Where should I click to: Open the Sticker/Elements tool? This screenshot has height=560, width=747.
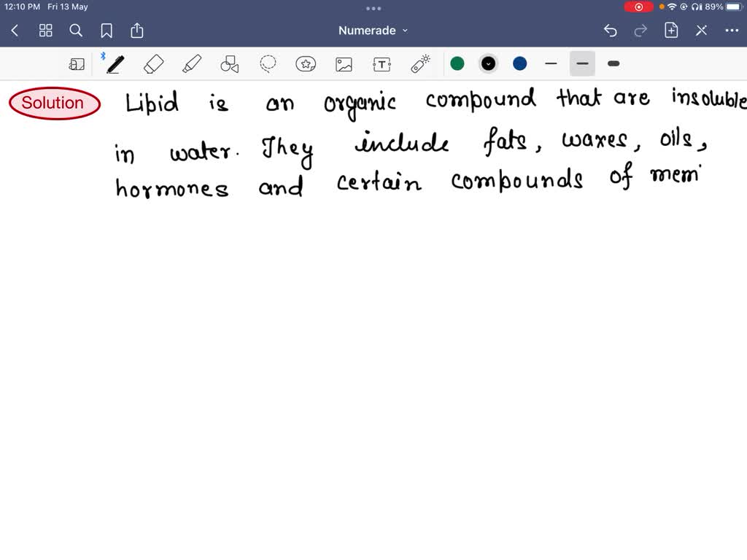[x=306, y=64]
